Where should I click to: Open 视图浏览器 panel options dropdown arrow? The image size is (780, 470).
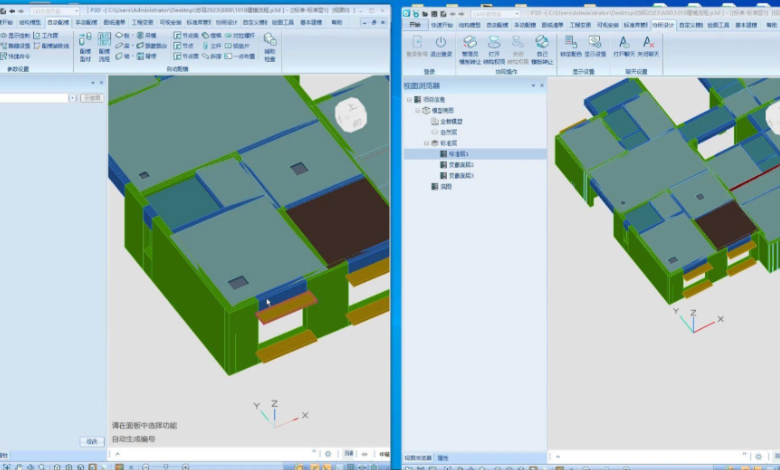pos(533,86)
